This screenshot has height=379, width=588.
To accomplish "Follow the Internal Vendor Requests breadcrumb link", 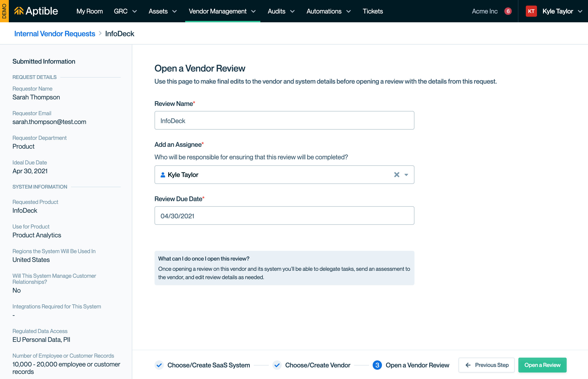I will coord(55,33).
